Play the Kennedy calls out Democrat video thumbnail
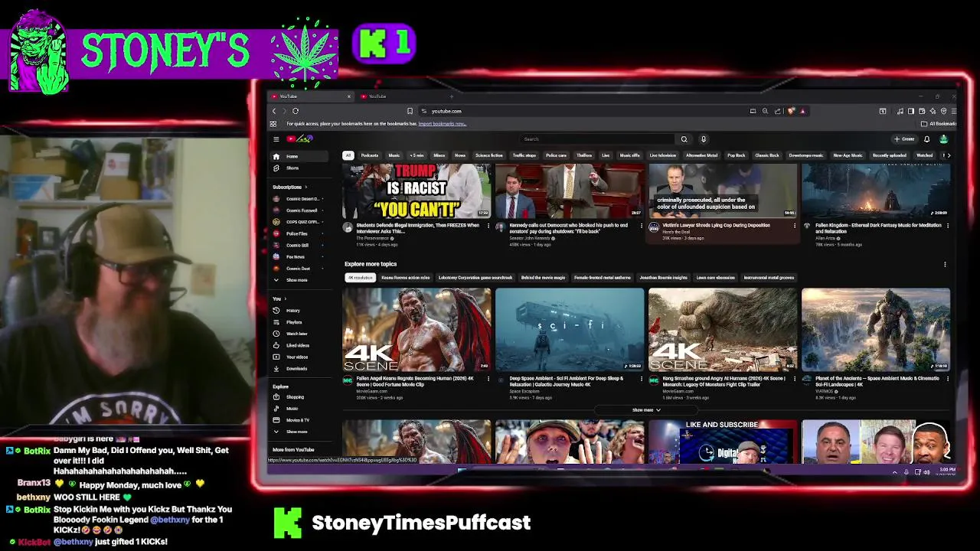This screenshot has height=551, width=980. point(570,191)
